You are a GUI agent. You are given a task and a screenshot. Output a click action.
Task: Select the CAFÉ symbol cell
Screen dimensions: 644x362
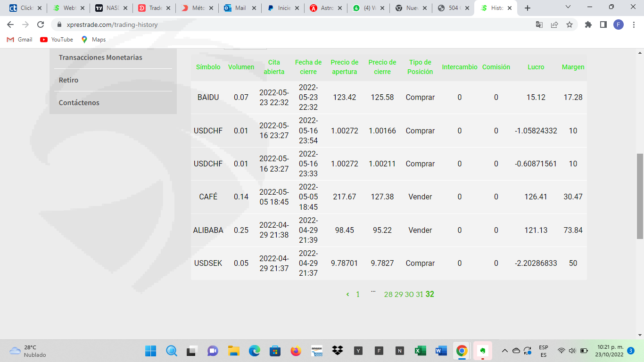tap(208, 197)
